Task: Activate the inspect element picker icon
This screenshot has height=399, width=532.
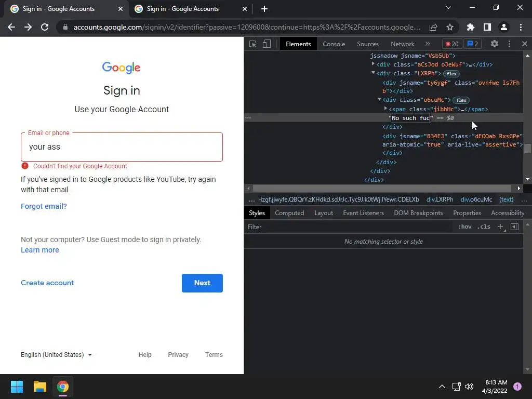Action: [x=252, y=44]
